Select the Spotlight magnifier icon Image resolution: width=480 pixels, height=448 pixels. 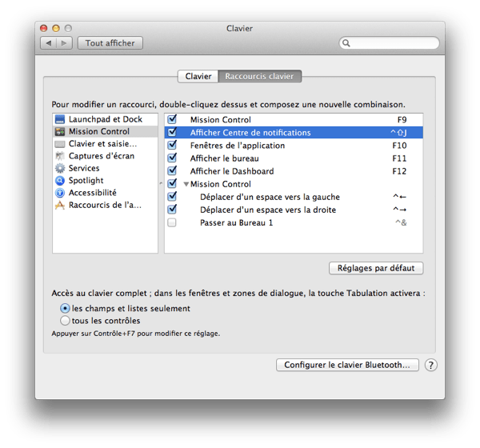pyautogui.click(x=60, y=181)
